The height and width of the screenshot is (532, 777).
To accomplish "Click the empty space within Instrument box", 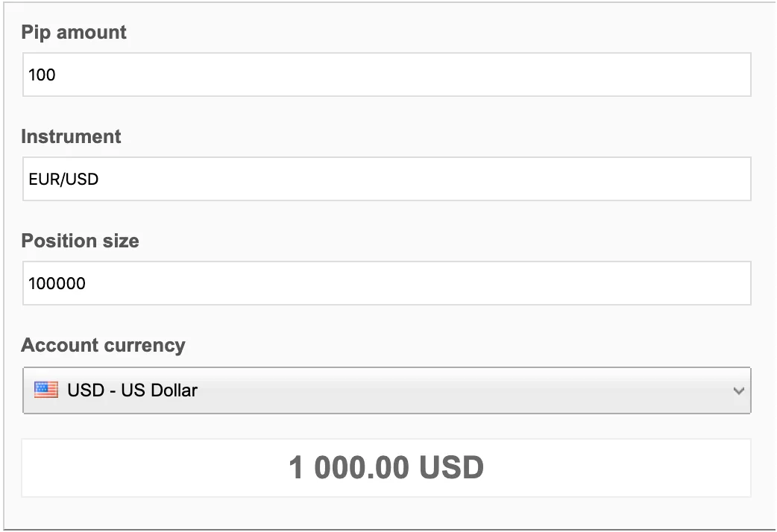I will 421,179.
